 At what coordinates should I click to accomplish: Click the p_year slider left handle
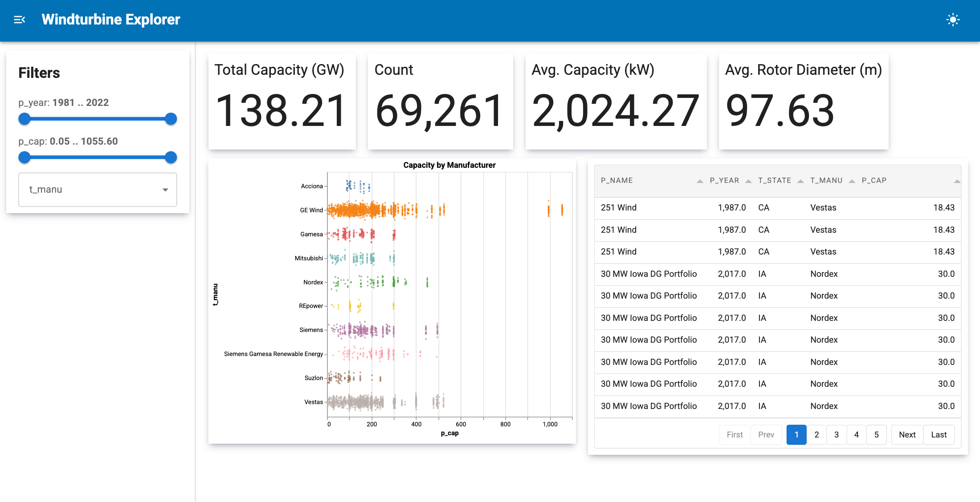tap(24, 119)
